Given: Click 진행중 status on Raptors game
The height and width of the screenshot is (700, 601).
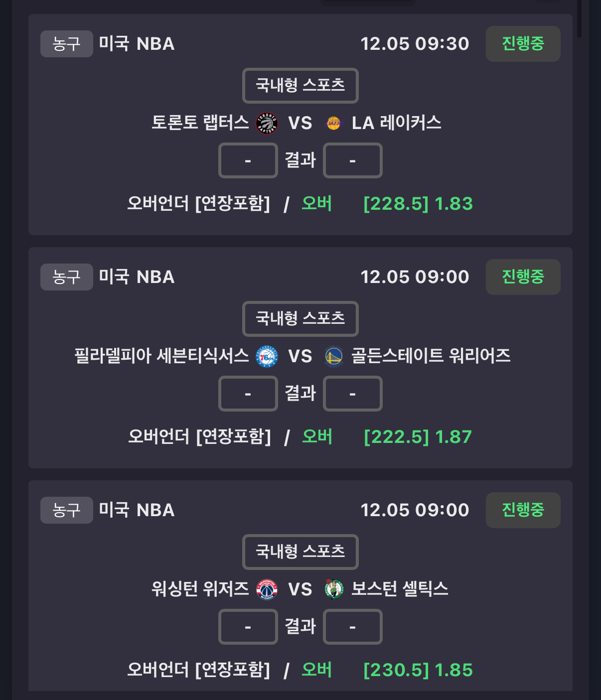Looking at the screenshot, I should pos(523,44).
